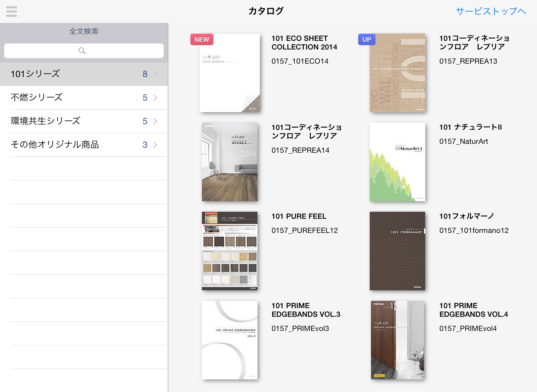Click title 101 PRIME EDGEBANDS VOL.4

(474, 310)
